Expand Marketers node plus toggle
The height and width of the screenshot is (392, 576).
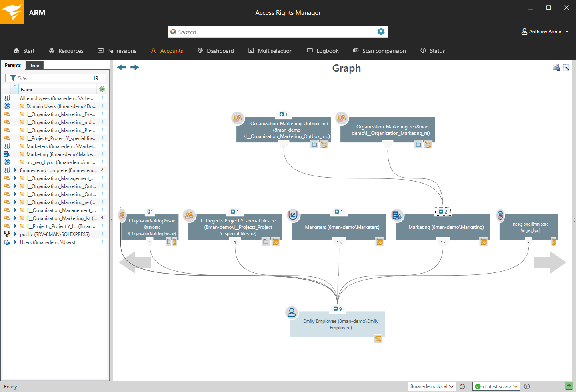[x=337, y=212]
